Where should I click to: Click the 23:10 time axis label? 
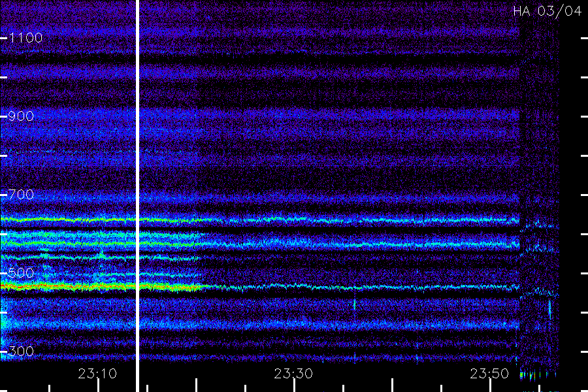pyautogui.click(x=97, y=374)
